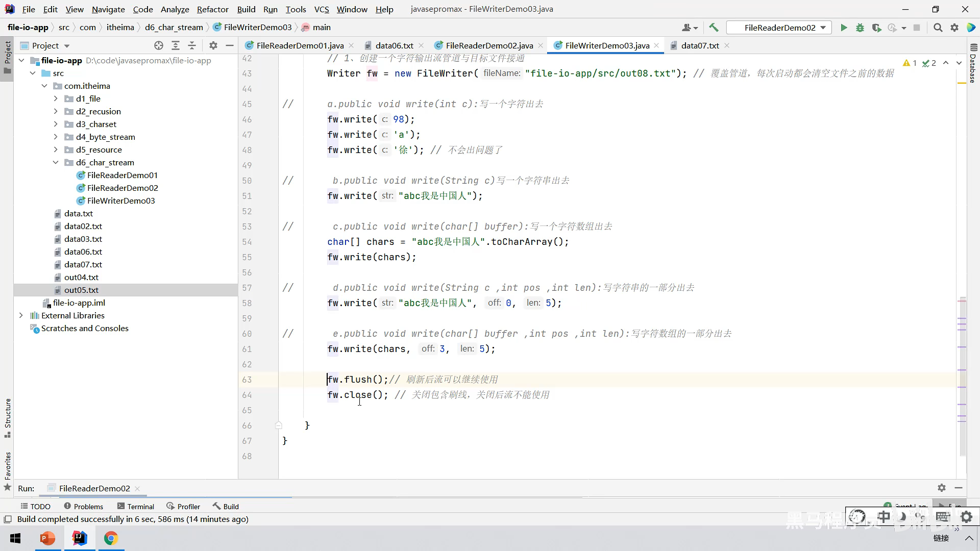The height and width of the screenshot is (551, 980).
Task: Open the Refactor menu
Action: [x=212, y=9]
